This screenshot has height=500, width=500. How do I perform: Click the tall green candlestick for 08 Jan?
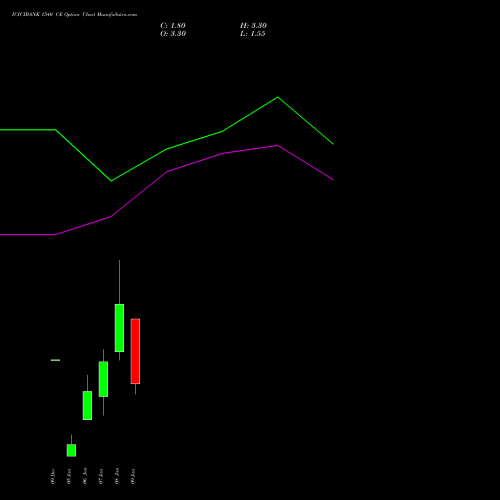(119, 328)
